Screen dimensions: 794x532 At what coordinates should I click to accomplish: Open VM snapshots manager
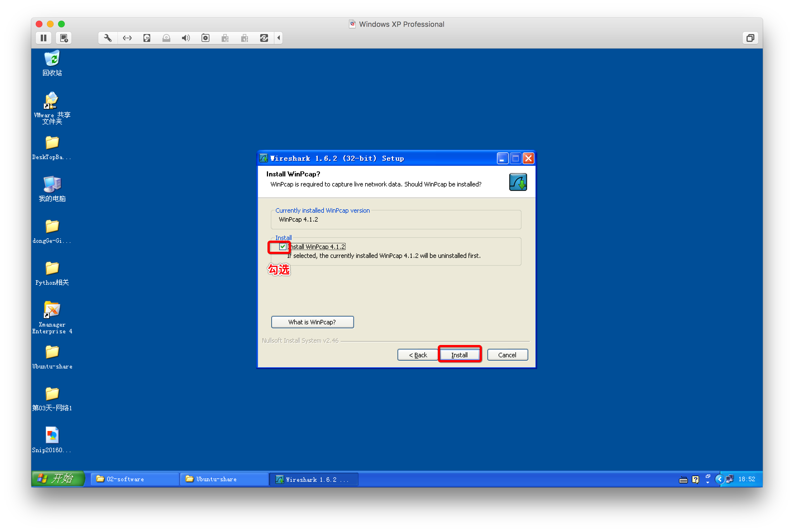[64, 38]
